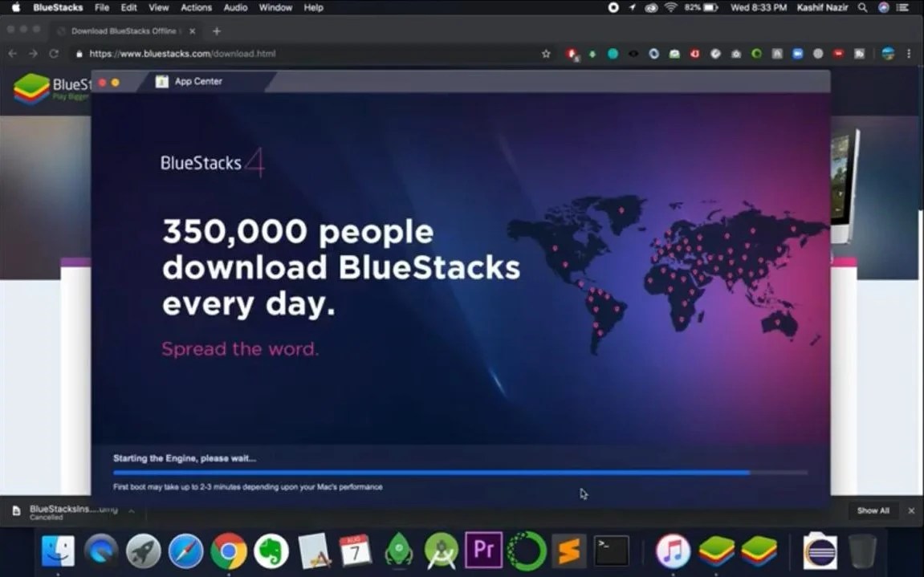Screen dimensions: 924x577
Task: Open the Apple menu
Action: (16, 8)
